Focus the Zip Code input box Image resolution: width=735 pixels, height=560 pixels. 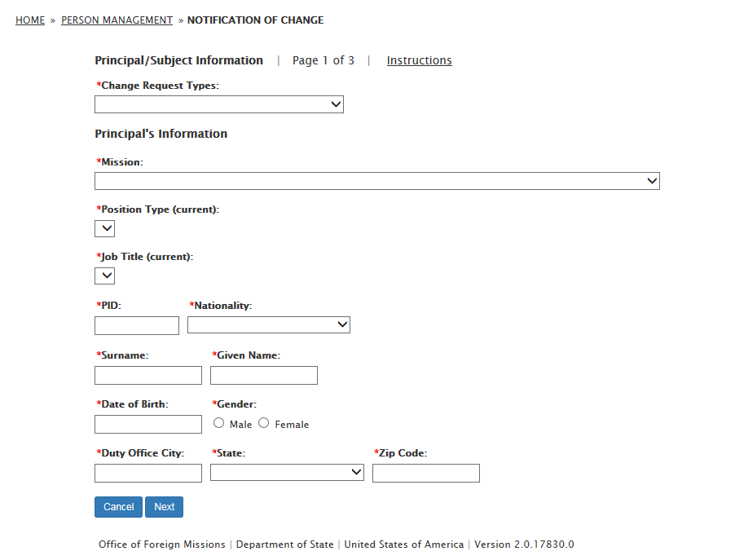pyautogui.click(x=426, y=473)
